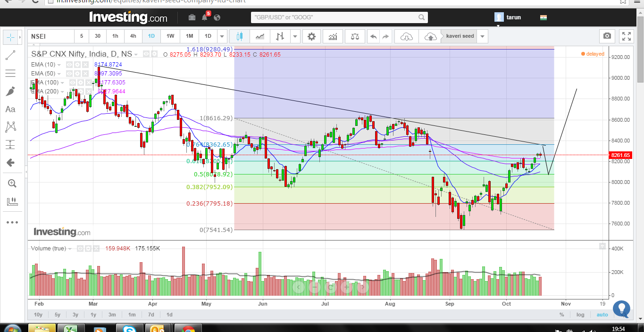
Task: Hide the S&P CNX Nifty main series
Action: pyautogui.click(x=146, y=54)
